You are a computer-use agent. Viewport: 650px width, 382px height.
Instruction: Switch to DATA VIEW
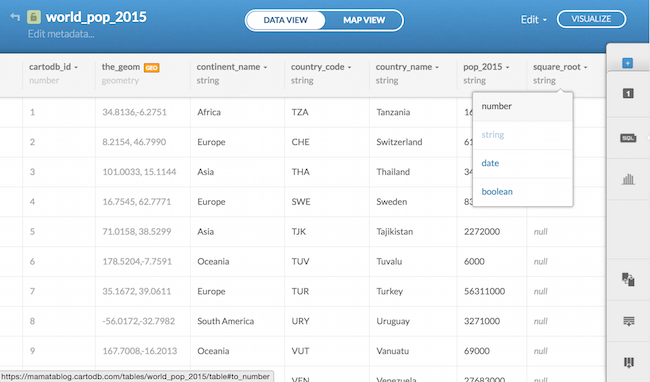pos(286,20)
